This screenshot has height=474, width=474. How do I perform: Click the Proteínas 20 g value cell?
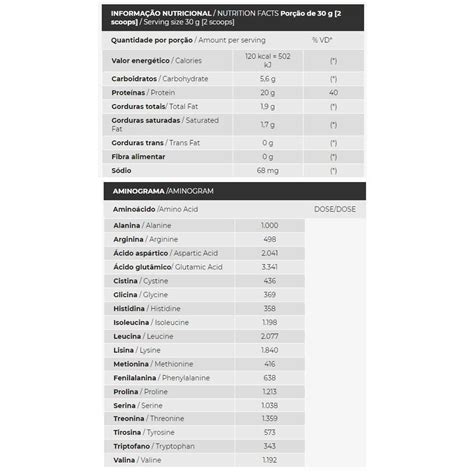(268, 93)
